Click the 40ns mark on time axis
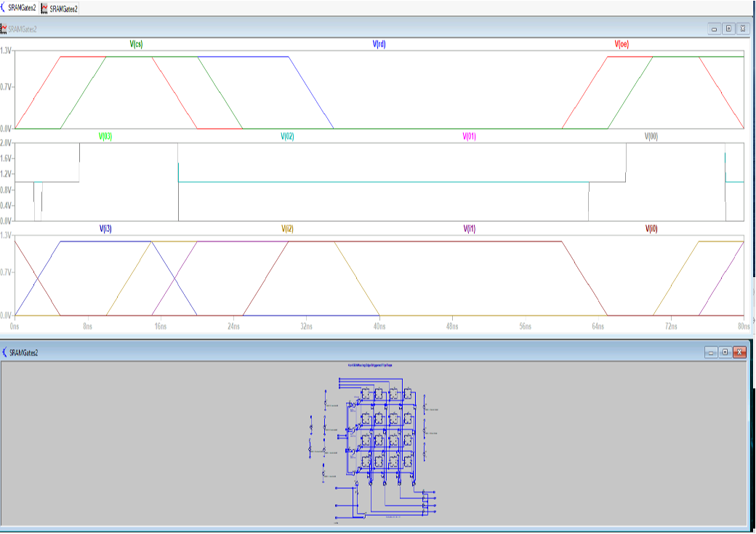 379,327
